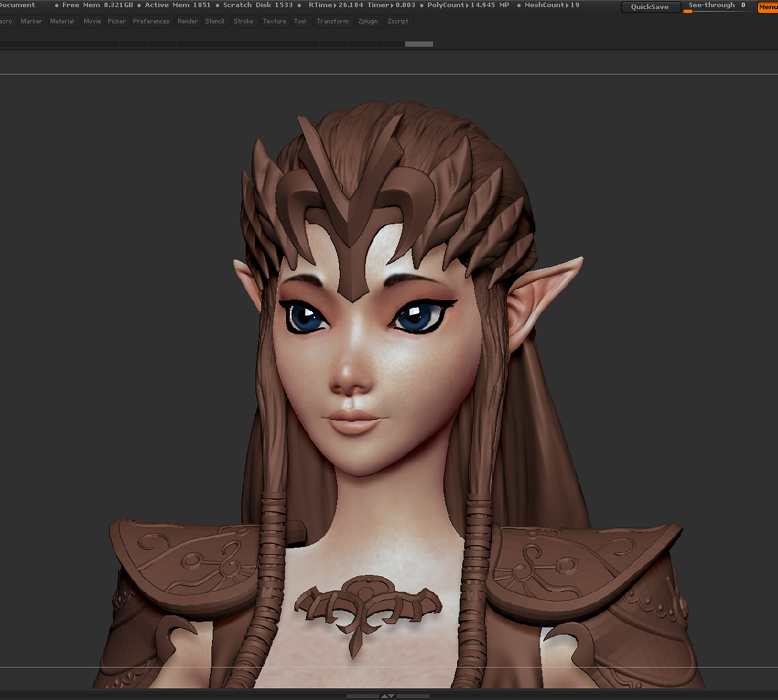Open the Marker menu

31,21
